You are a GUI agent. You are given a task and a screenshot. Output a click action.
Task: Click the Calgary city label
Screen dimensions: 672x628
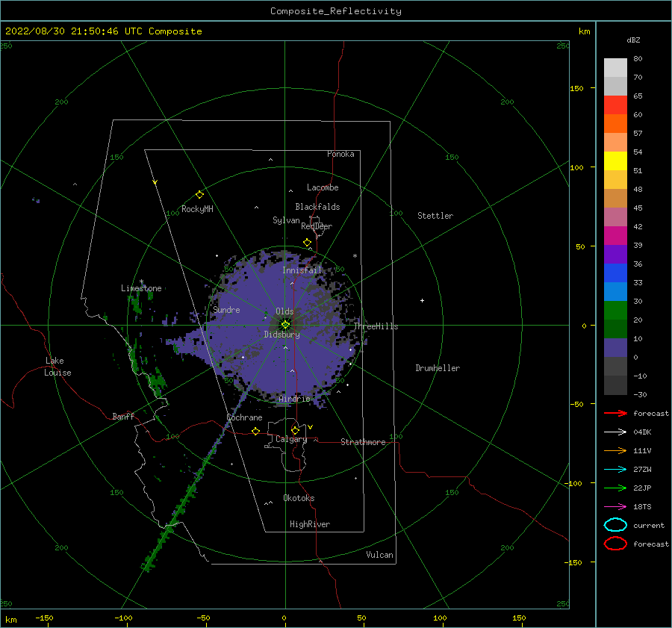tap(291, 439)
